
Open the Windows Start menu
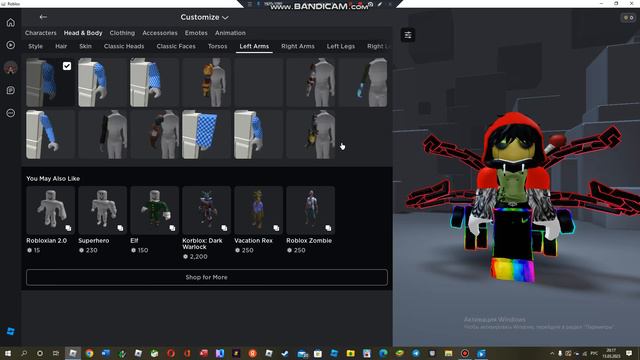click(8, 353)
